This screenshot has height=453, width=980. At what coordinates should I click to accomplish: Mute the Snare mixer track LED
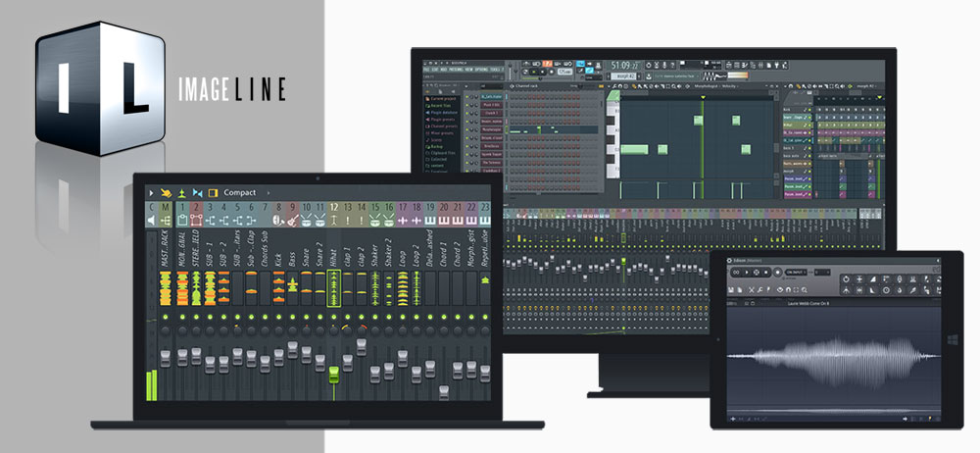tap(306, 317)
